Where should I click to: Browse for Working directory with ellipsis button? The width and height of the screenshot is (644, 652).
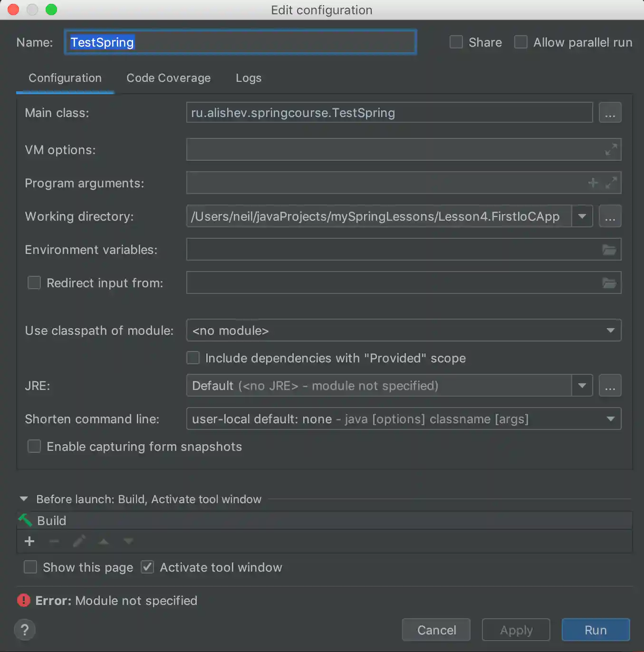610,216
